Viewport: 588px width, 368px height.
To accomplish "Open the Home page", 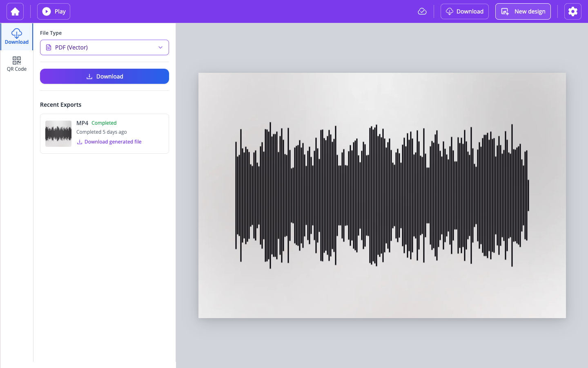I will (x=15, y=11).
